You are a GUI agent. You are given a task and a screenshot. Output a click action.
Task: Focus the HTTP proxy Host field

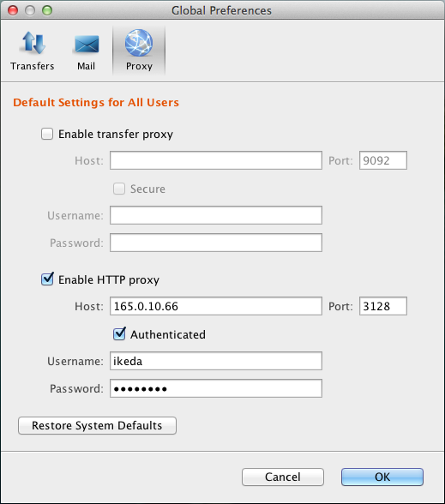click(x=216, y=306)
